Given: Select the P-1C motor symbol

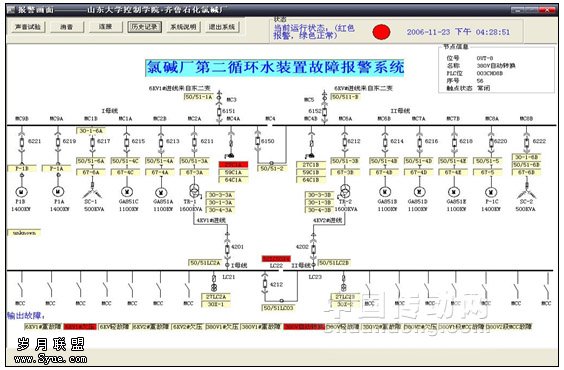Looking at the screenshot, I should click(491, 192).
